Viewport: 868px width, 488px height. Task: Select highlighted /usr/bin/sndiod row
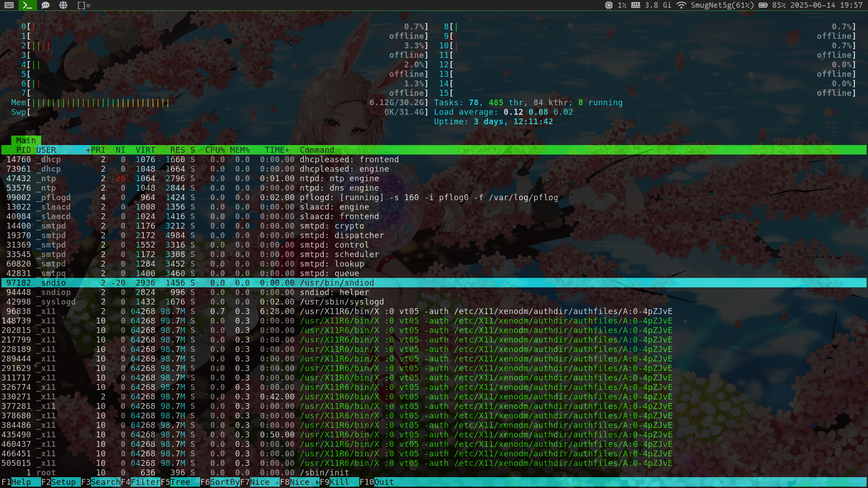(434, 283)
